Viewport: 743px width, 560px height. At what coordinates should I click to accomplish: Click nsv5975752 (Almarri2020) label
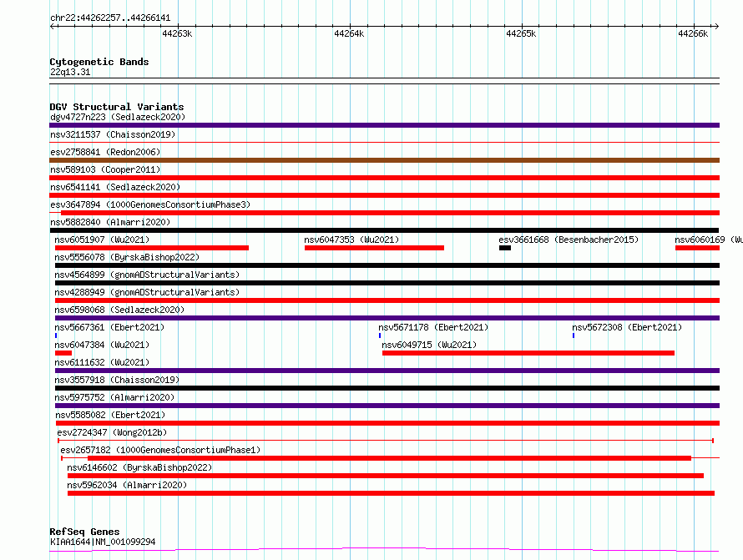[114, 397]
